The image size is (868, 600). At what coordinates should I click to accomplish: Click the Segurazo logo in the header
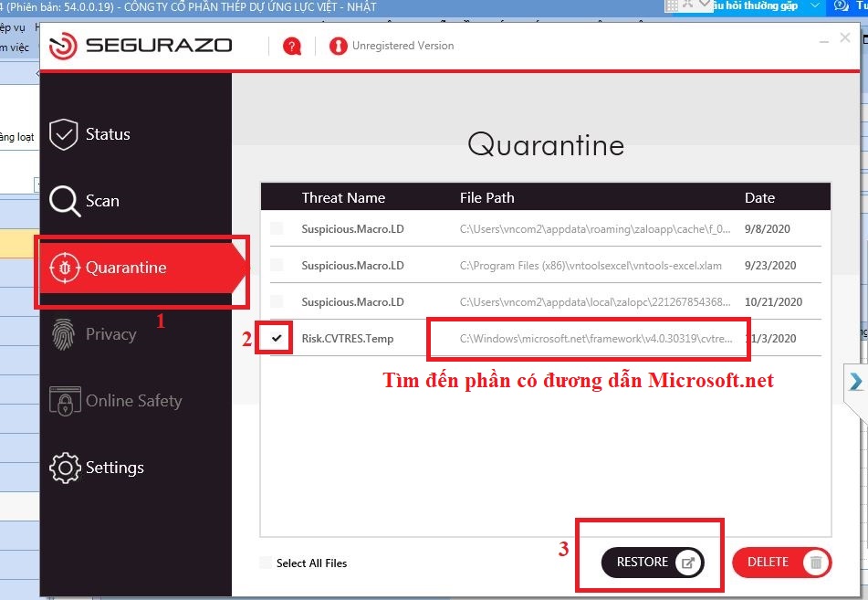coord(141,46)
